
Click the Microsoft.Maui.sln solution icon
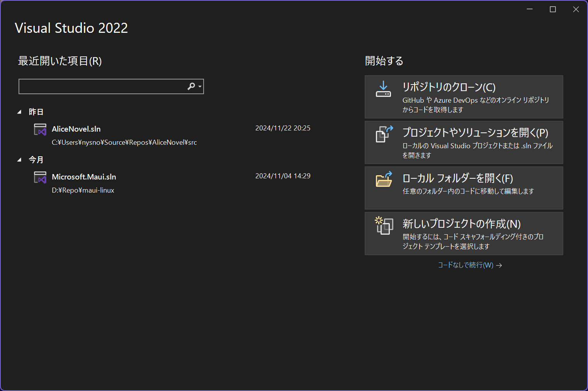coord(40,177)
